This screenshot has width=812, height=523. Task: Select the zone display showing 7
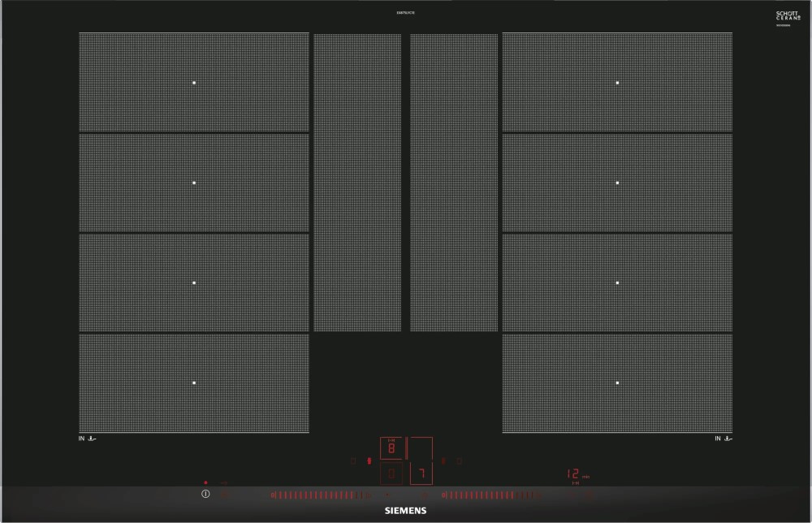[421, 473]
